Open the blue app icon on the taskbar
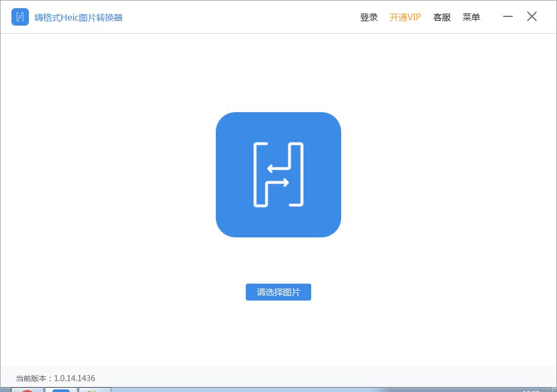 pos(61,390)
